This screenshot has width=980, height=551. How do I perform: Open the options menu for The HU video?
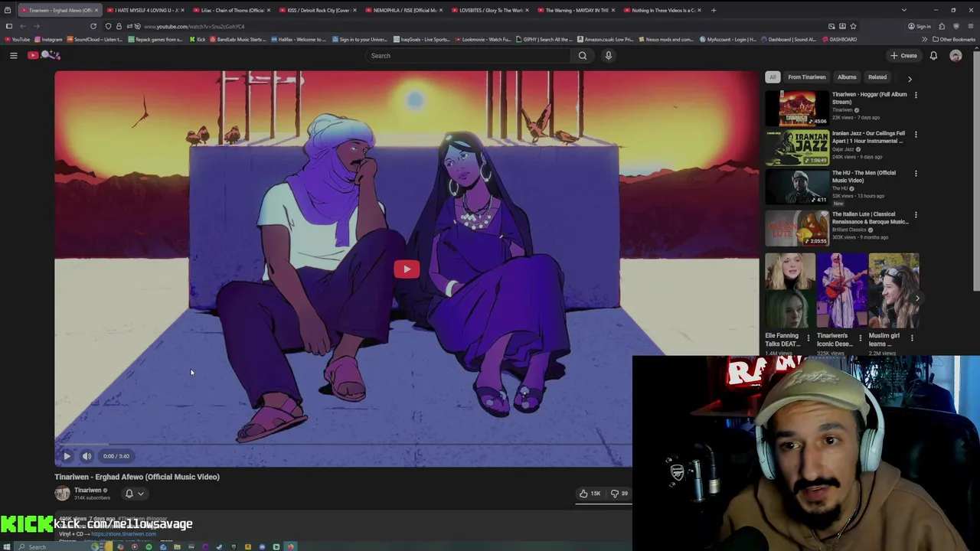point(916,174)
